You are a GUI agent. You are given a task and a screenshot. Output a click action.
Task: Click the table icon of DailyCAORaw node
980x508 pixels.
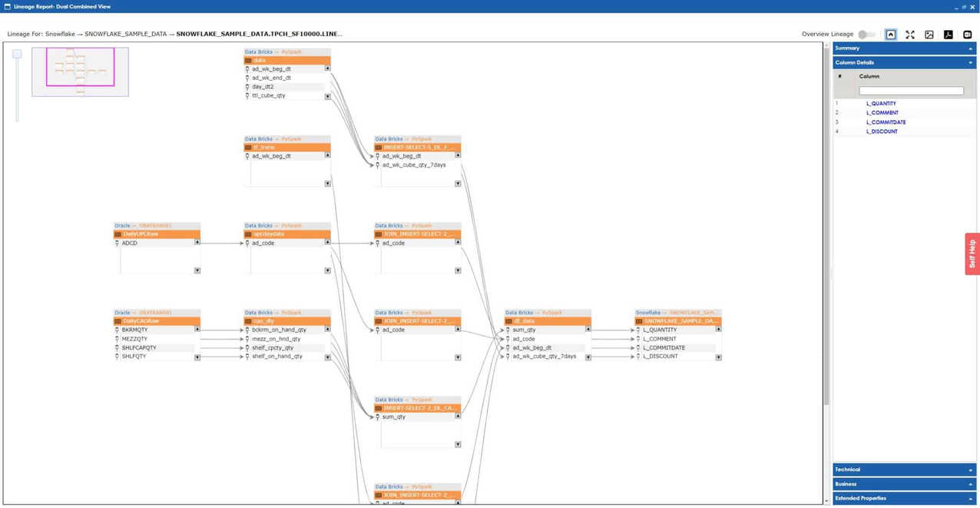pyautogui.click(x=118, y=320)
